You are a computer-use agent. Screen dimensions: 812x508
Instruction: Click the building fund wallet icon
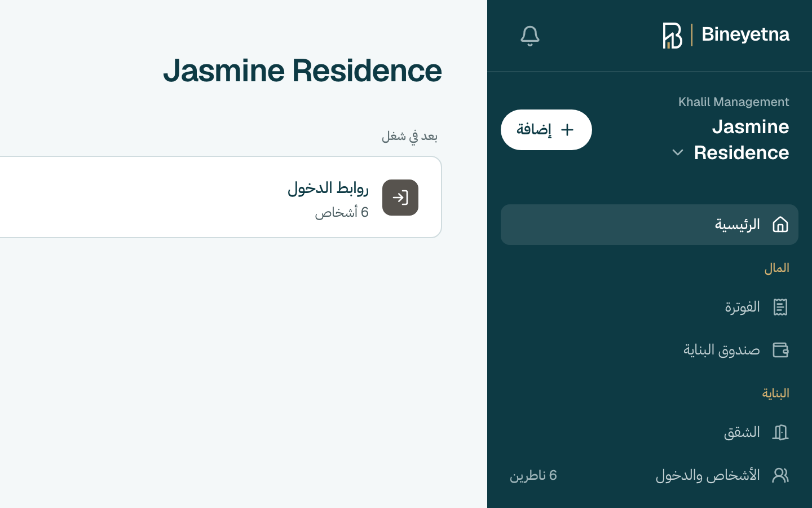click(780, 350)
